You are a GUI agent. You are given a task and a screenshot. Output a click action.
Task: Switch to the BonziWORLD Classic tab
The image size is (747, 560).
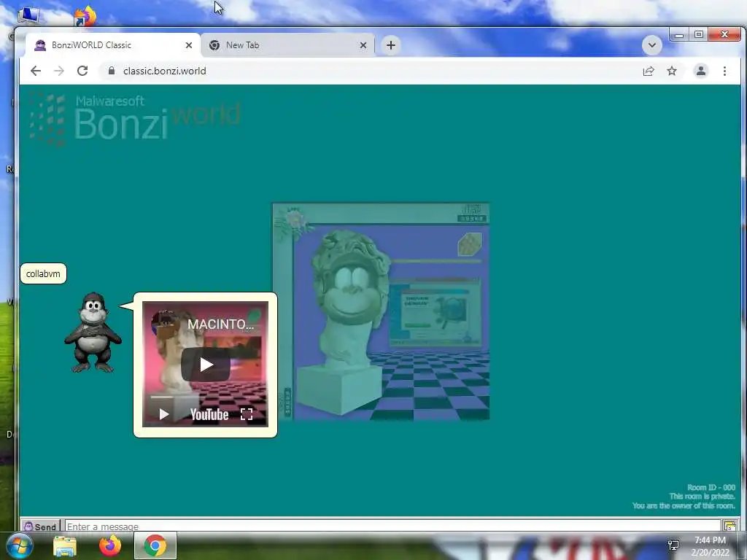point(113,45)
